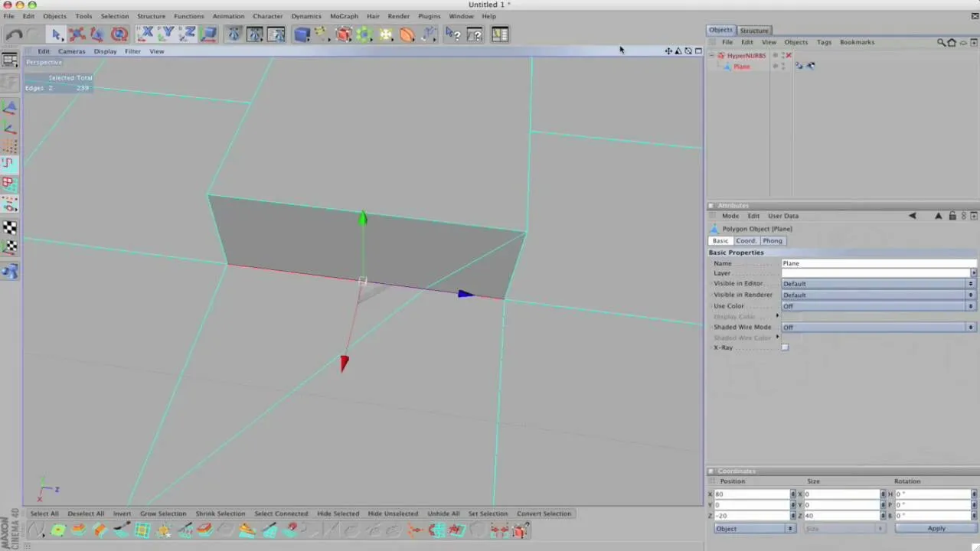Image resolution: width=980 pixels, height=551 pixels.
Task: Open the Use Color dropdown
Action: coord(878,306)
